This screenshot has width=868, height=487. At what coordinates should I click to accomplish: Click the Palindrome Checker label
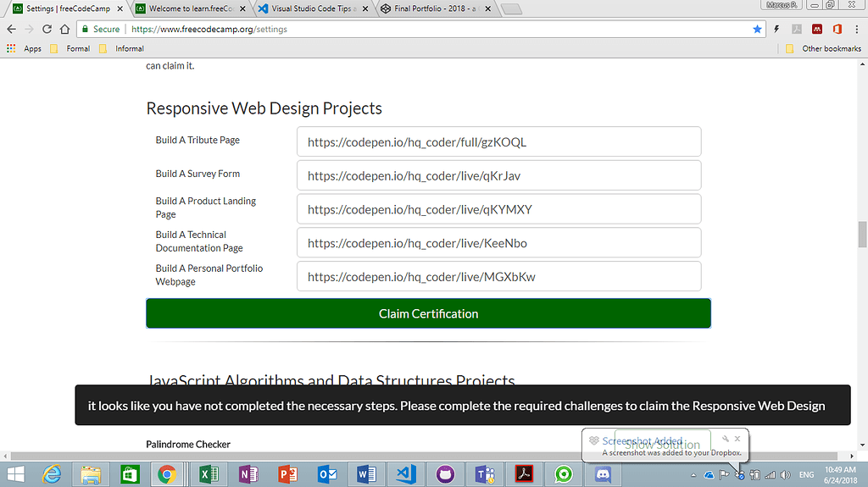[x=188, y=444]
